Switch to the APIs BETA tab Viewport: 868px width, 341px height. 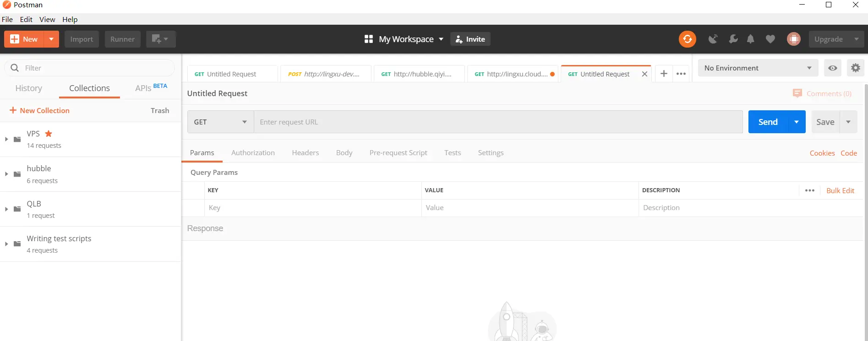(x=151, y=87)
